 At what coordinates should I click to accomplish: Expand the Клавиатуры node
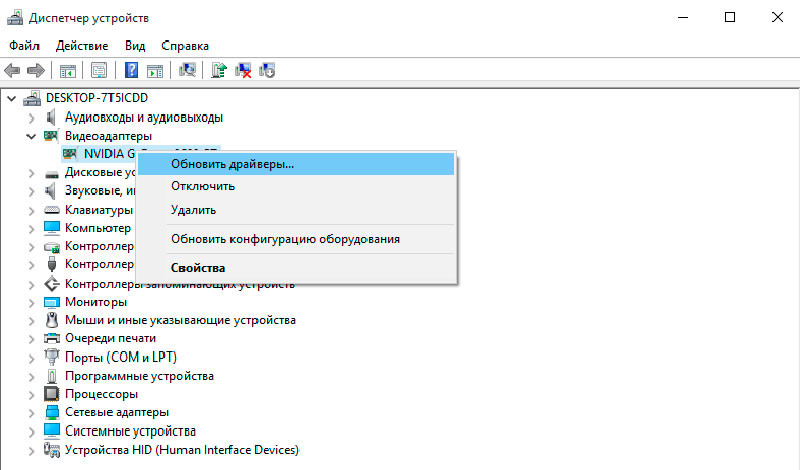click(x=32, y=210)
